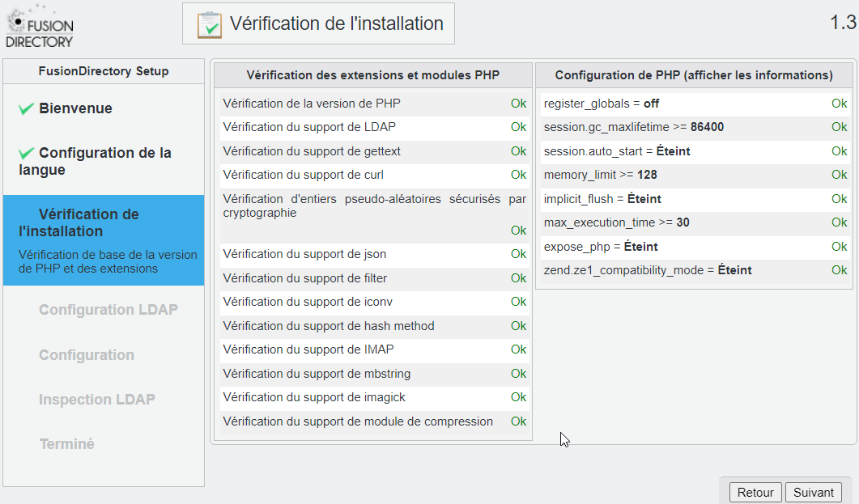The height and width of the screenshot is (504, 859).
Task: Click the Ok status for memory_limit
Action: [840, 175]
